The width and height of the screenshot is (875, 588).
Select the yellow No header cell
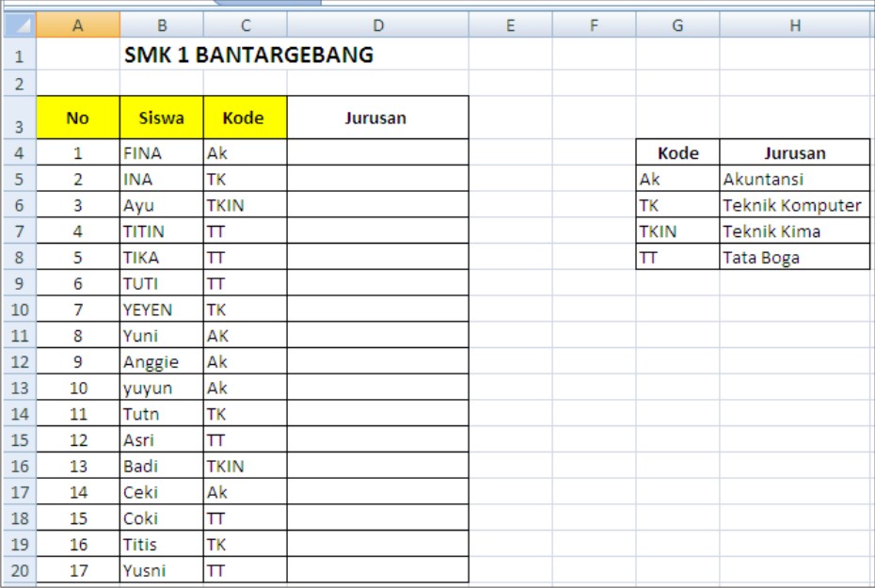click(x=78, y=119)
